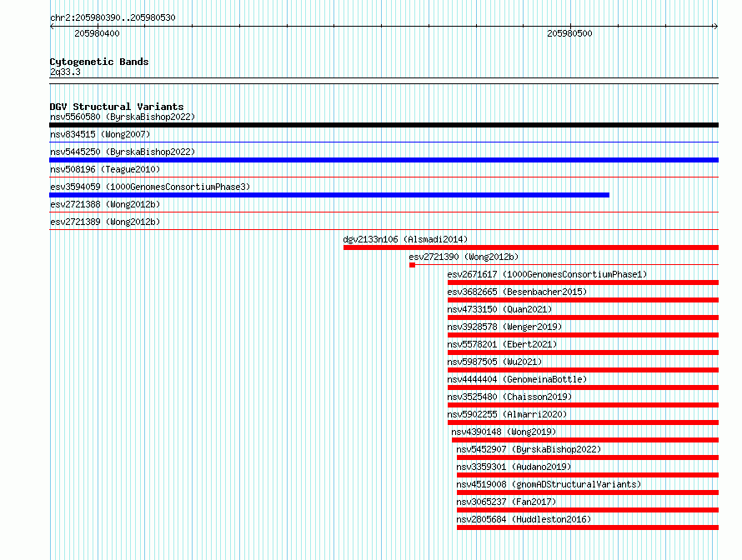Screen dimensions: 742x560
Task: Select the blue esv3594059 variant bar
Action: point(329,195)
